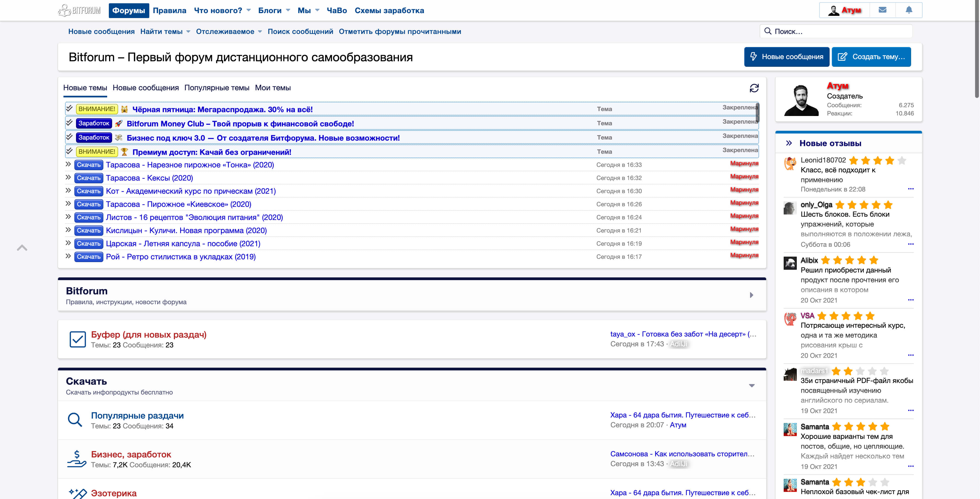Click Популярные раздачи magnifier icon
Viewport: 980px width, 499px height.
tap(75, 420)
